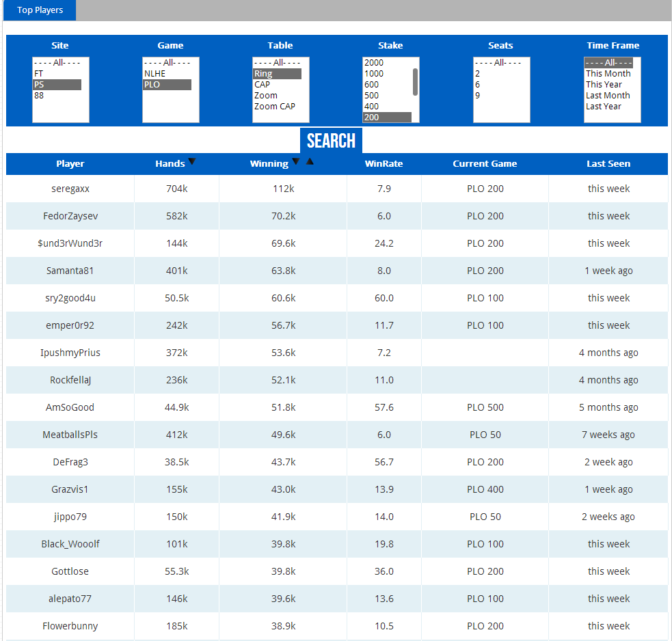Select 1000 in the Stake list
Image resolution: width=672 pixels, height=641 pixels.
[388, 74]
